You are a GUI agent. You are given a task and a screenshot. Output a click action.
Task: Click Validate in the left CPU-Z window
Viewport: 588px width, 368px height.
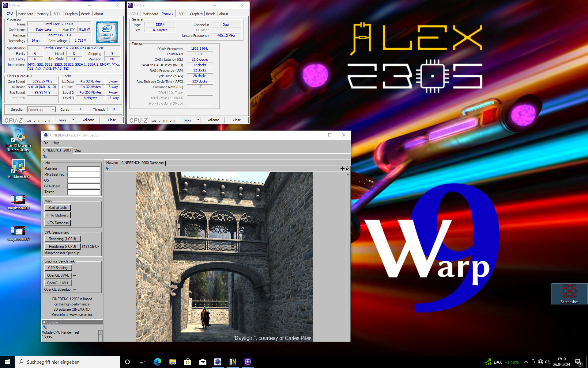88,120
